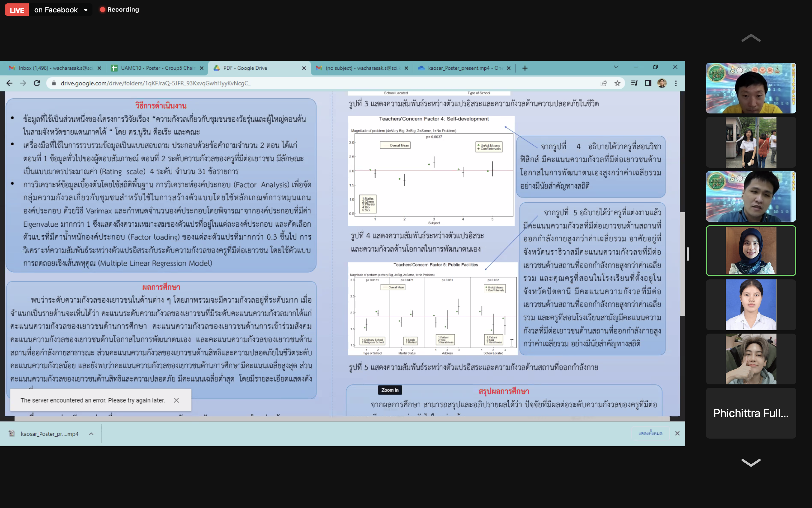Select the participant giving thumbs up
This screenshot has height=508, width=812.
pyautogui.click(x=751, y=359)
